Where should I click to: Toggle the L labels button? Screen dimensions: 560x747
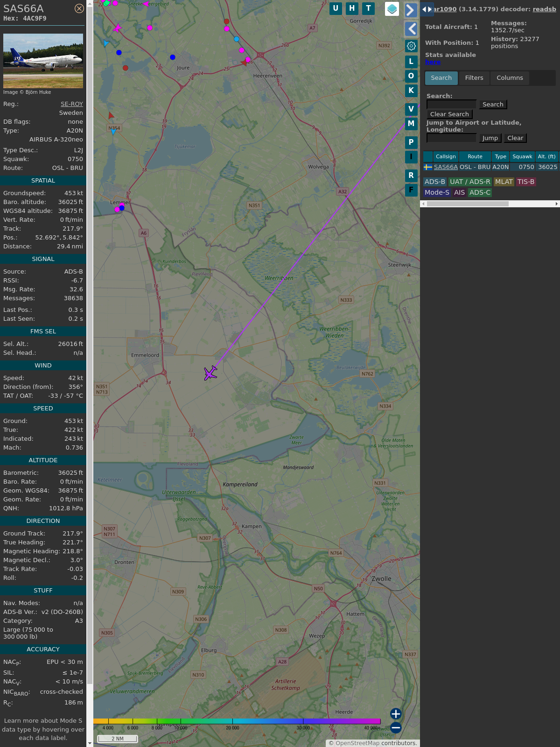click(411, 62)
